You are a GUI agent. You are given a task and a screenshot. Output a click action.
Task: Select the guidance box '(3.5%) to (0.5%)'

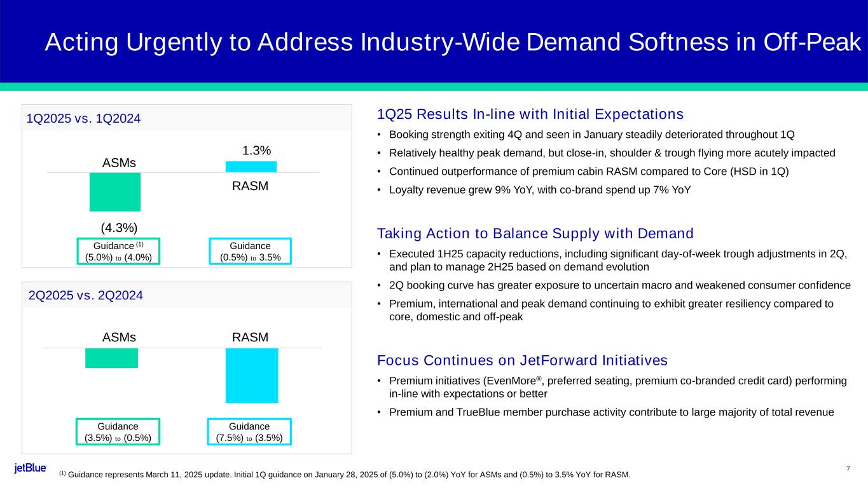pyautogui.click(x=118, y=431)
